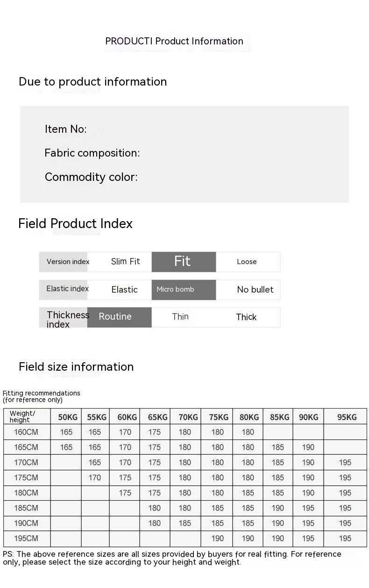This screenshot has width=369, height=588.
Task: Click the 50KG column header
Action: click(x=68, y=417)
